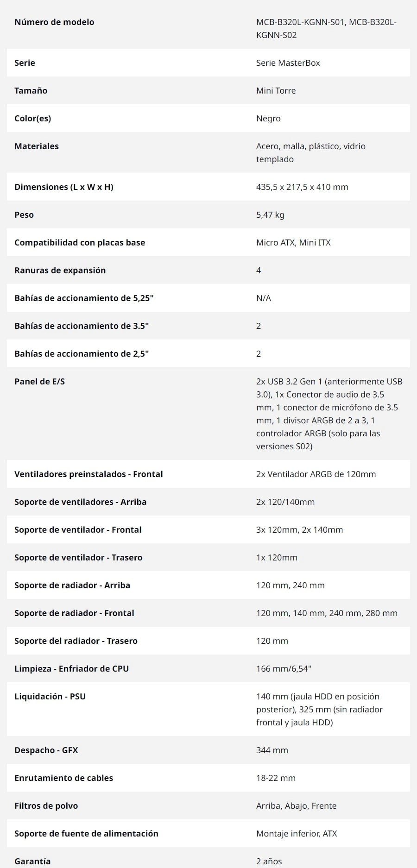Select the Materiales row label
Screen dimensions: 417x868
[x=37, y=146]
